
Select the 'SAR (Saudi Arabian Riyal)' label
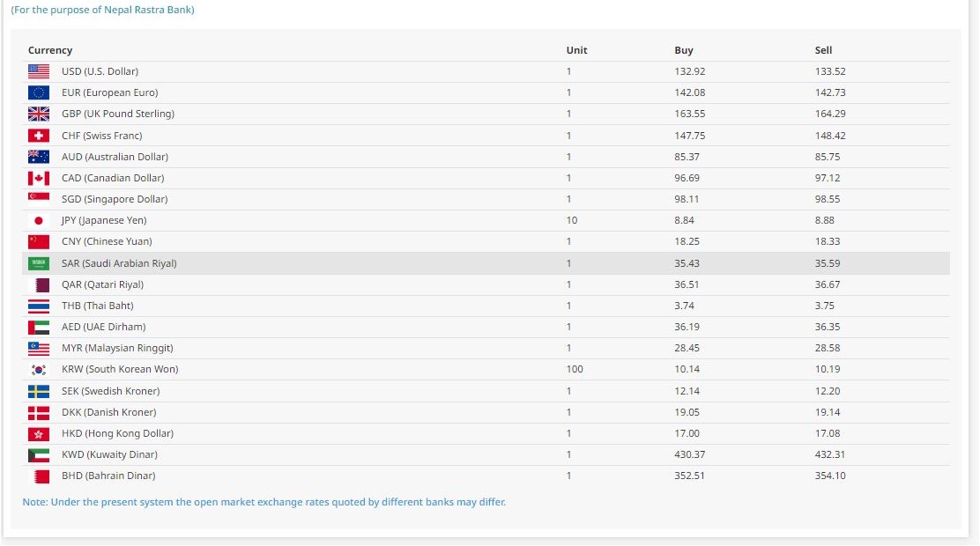point(119,263)
